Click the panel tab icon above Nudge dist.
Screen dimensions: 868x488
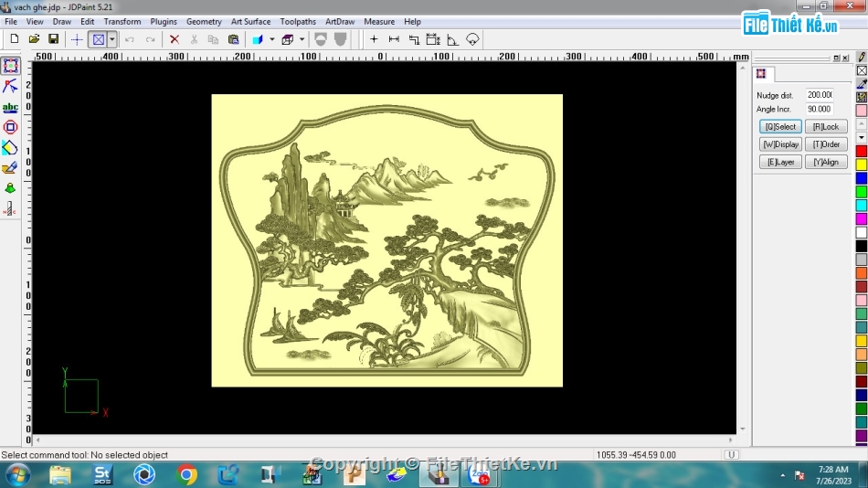pos(762,74)
